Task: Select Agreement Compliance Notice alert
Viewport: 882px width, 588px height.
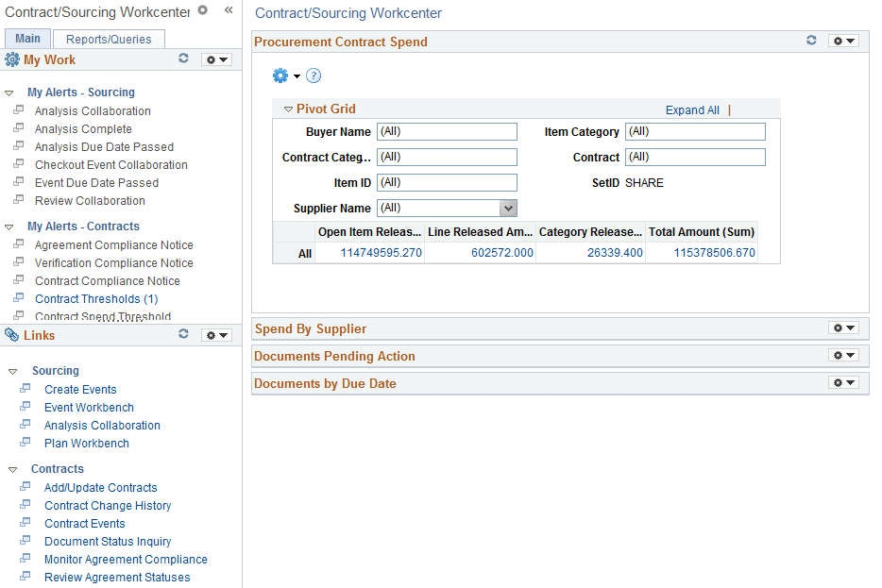Action: [113, 245]
